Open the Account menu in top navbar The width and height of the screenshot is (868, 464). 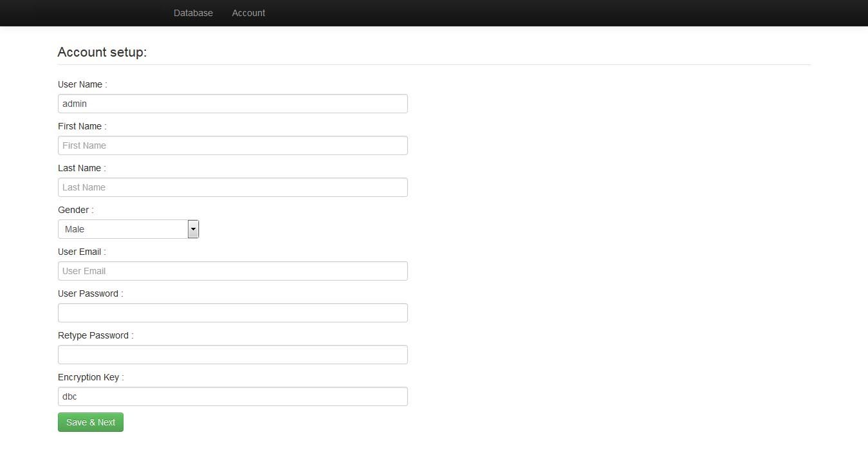(x=248, y=13)
